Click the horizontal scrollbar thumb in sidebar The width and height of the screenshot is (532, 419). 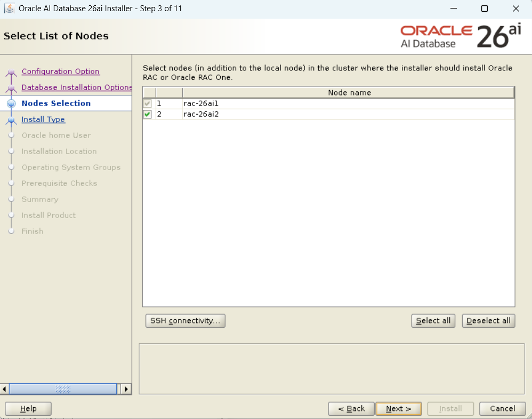tap(63, 389)
